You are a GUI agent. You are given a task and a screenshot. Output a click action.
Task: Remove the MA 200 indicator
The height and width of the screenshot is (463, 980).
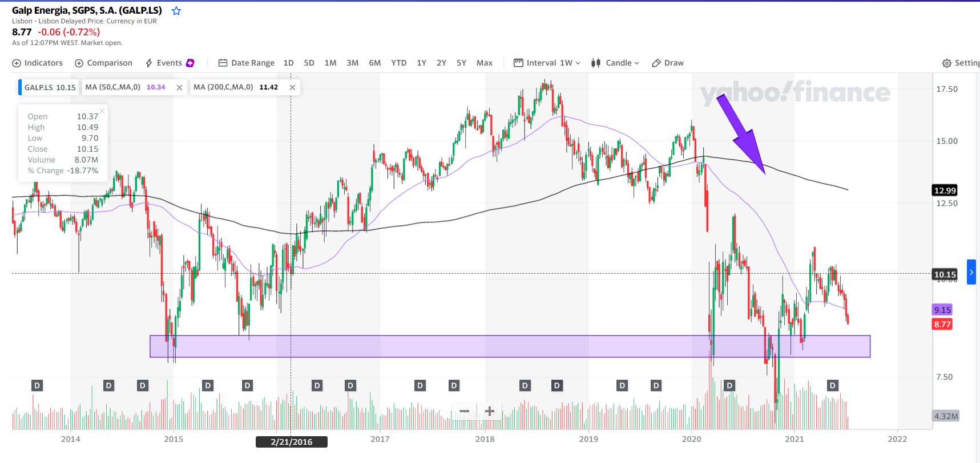point(292,87)
